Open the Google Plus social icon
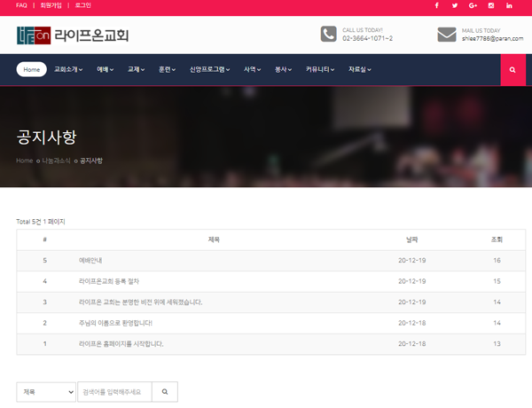The width and height of the screenshot is (532, 408). pyautogui.click(x=473, y=5)
